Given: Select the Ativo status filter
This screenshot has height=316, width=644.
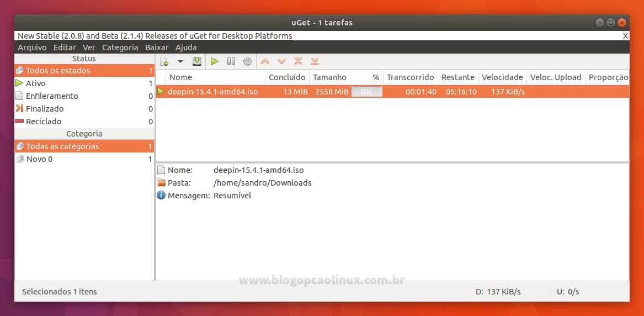Looking at the screenshot, I should click(x=84, y=83).
